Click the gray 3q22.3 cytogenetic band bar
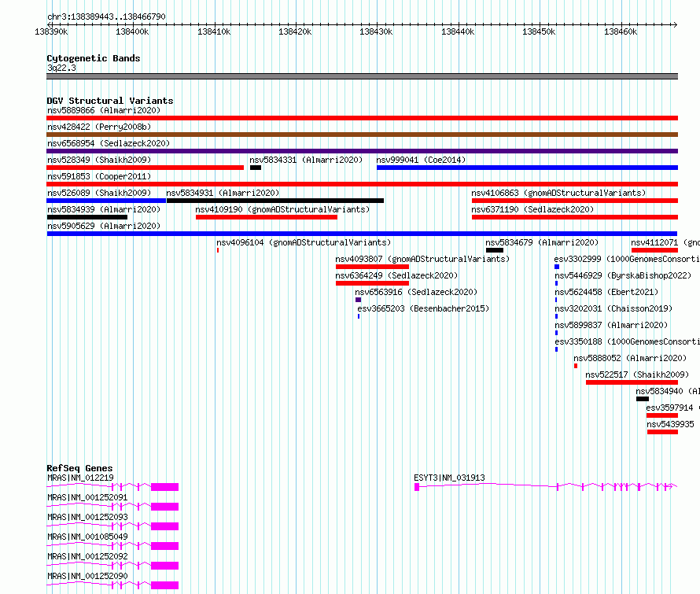The image size is (700, 594). (362, 76)
